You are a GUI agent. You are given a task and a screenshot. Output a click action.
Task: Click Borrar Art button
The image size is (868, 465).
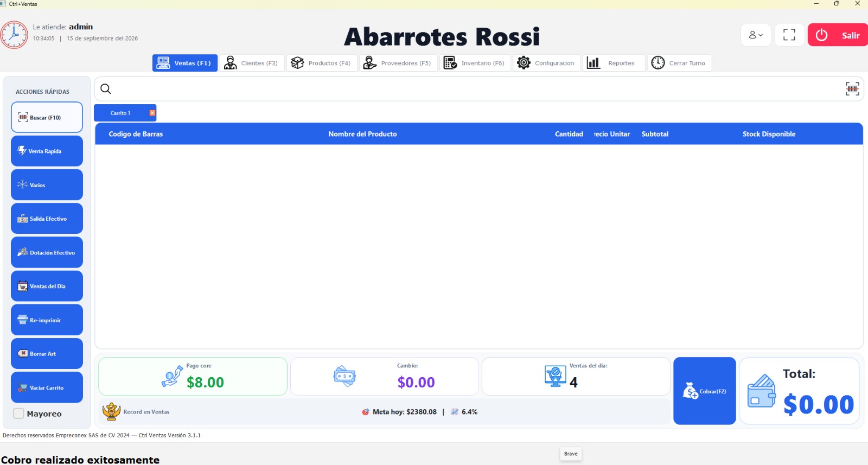47,354
